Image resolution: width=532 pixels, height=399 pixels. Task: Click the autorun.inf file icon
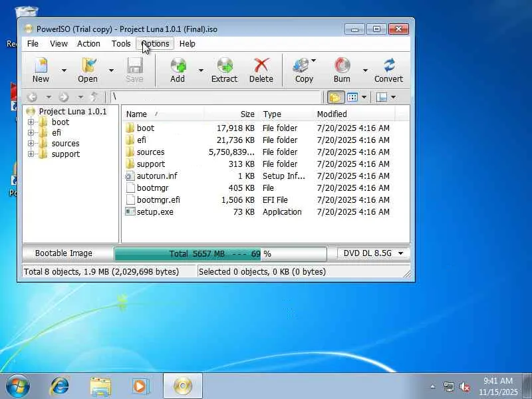pyautogui.click(x=130, y=176)
